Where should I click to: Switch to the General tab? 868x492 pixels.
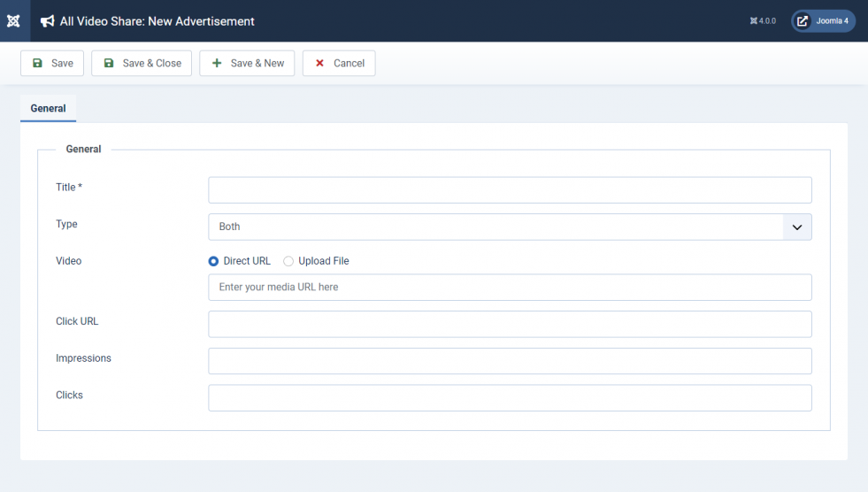point(48,109)
